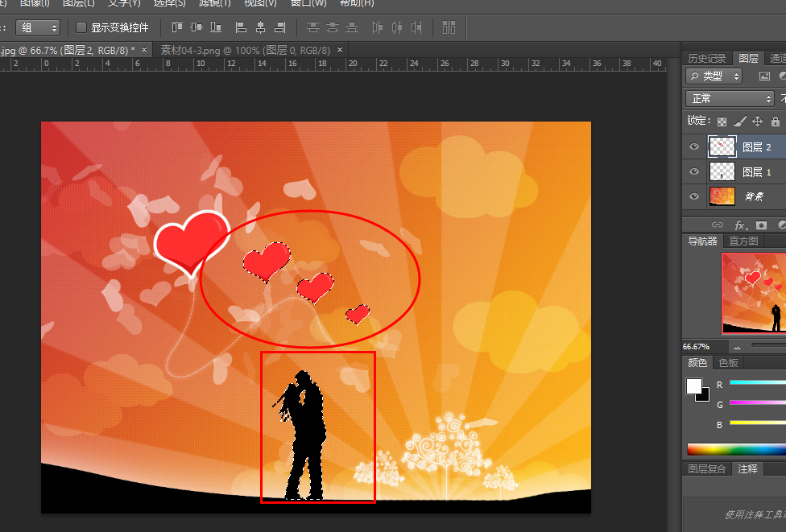This screenshot has height=532, width=786.
Task: Click the foreground color swatch
Action: (693, 386)
